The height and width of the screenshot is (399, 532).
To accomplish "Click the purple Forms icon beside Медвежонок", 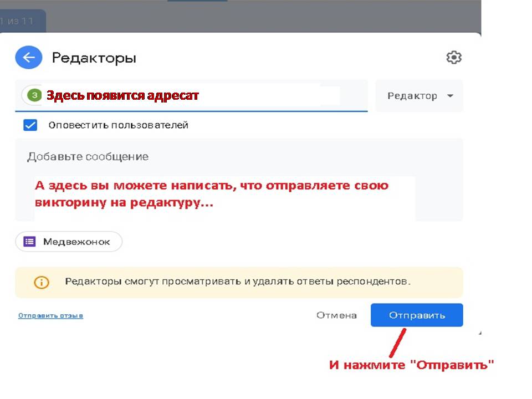I will pyautogui.click(x=29, y=242).
